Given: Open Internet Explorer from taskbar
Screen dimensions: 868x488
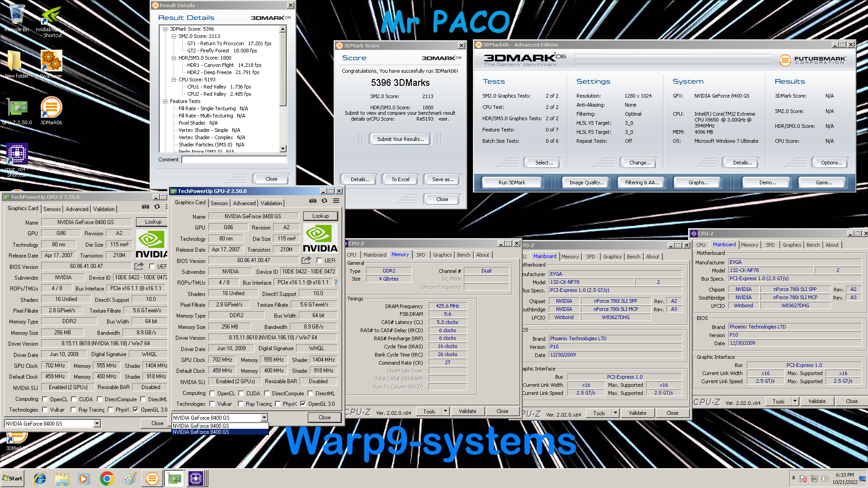Looking at the screenshot, I should tap(40, 479).
